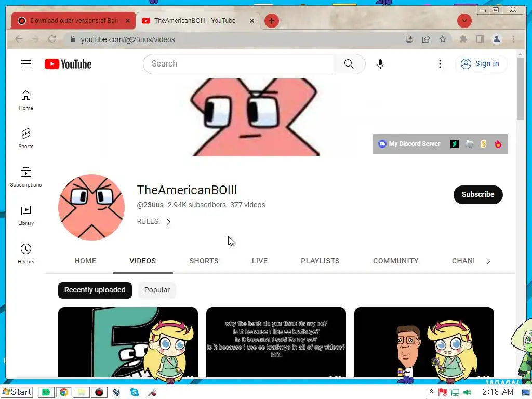Click the red recorder taskbar button
Viewport: 532px width, 399px height.
click(x=99, y=392)
